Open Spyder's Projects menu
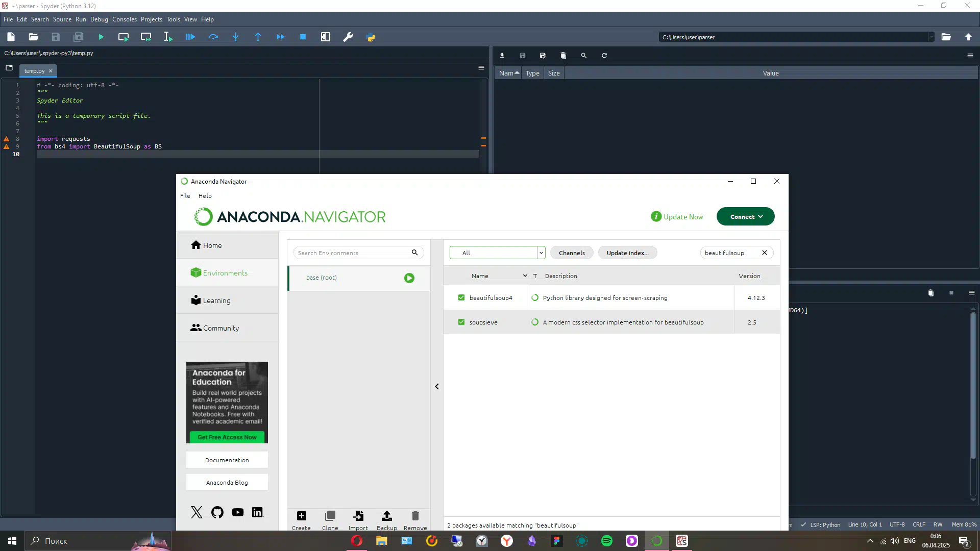Viewport: 980px width, 551px height. (152, 19)
